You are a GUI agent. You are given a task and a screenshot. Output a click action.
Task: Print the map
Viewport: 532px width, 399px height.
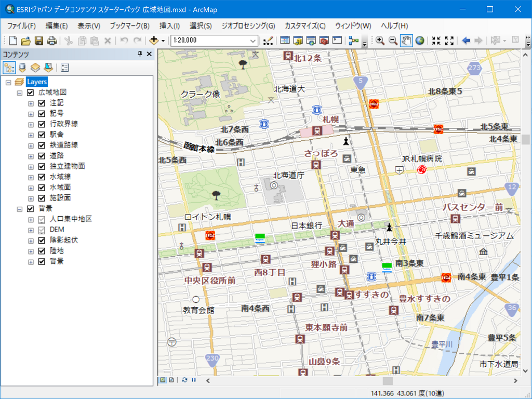[51, 41]
